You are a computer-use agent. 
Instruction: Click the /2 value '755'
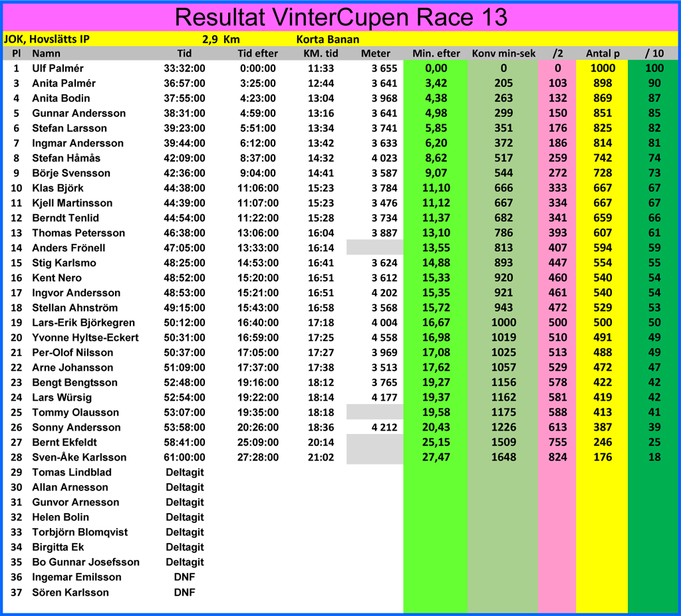[x=558, y=443]
